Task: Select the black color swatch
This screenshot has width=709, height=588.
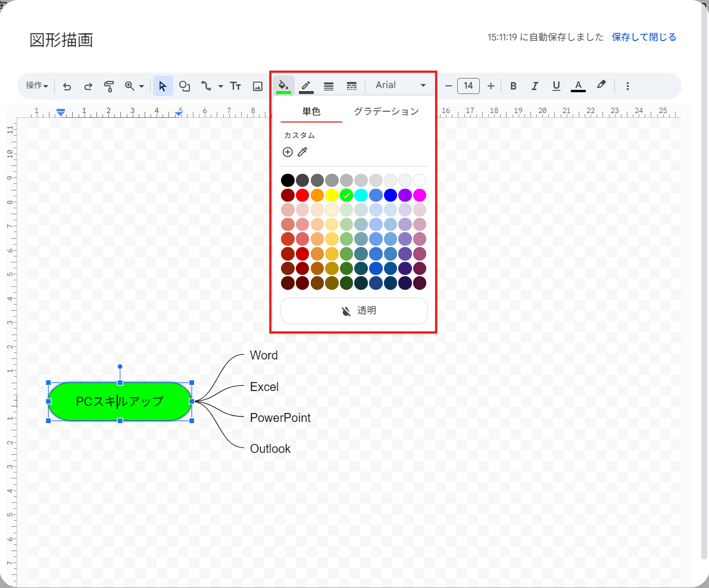Action: [x=288, y=180]
